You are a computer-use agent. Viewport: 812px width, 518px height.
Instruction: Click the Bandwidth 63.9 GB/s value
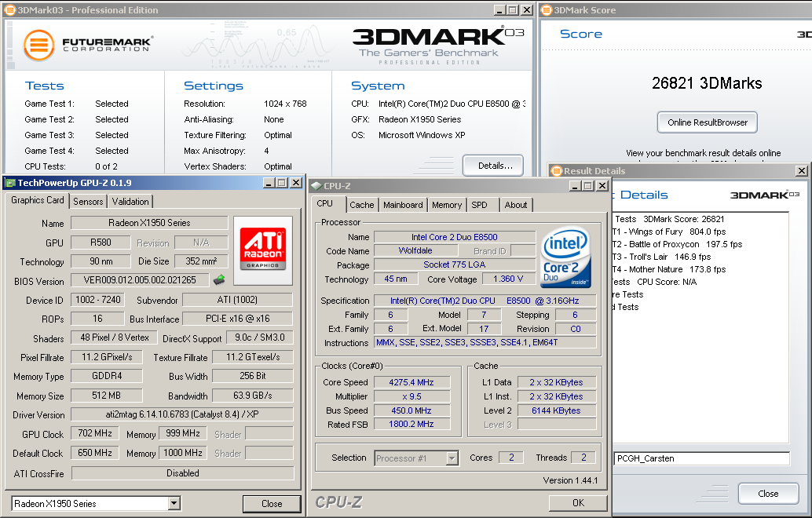[253, 396]
